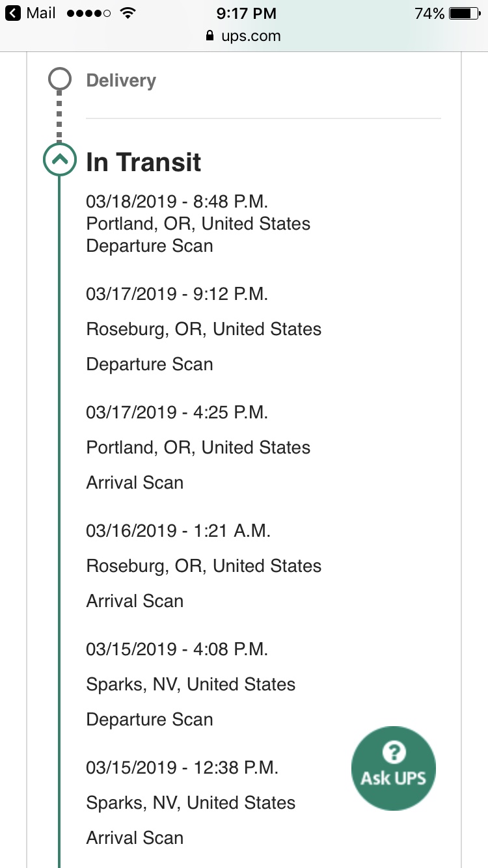The image size is (488, 868).
Task: Tap the question mark in Ask UPS
Action: 394,752
